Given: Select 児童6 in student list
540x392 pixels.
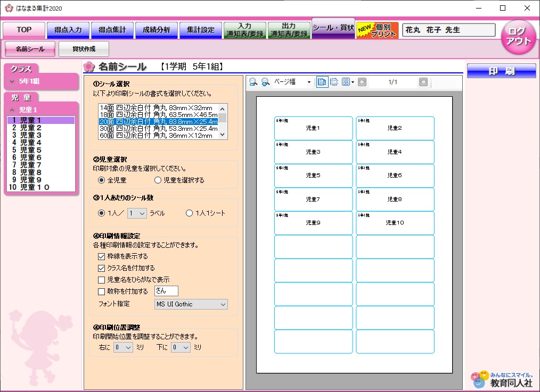Looking at the screenshot, I should (x=41, y=157).
